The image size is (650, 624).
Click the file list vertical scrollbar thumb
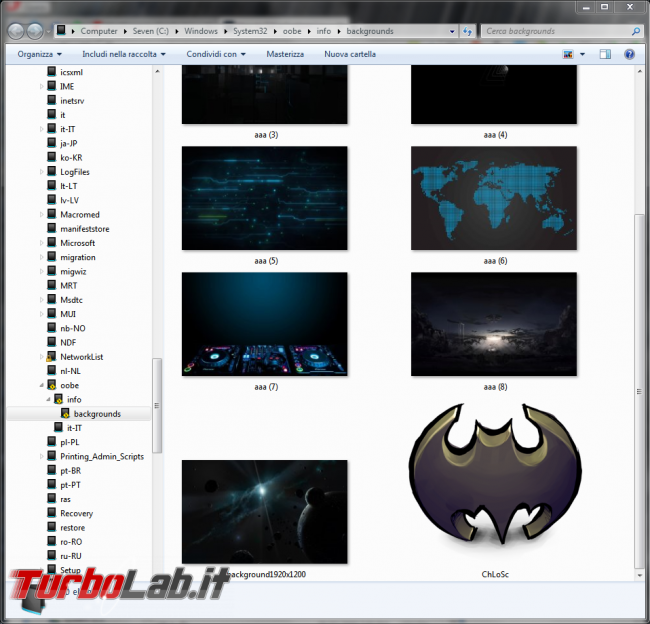639,391
